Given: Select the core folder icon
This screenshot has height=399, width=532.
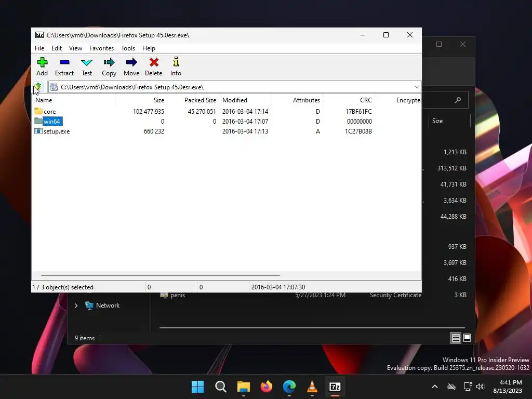Looking at the screenshot, I should (x=38, y=111).
